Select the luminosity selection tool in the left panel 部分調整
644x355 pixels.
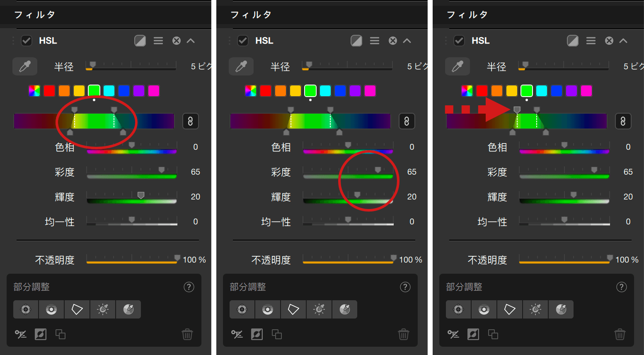click(103, 309)
